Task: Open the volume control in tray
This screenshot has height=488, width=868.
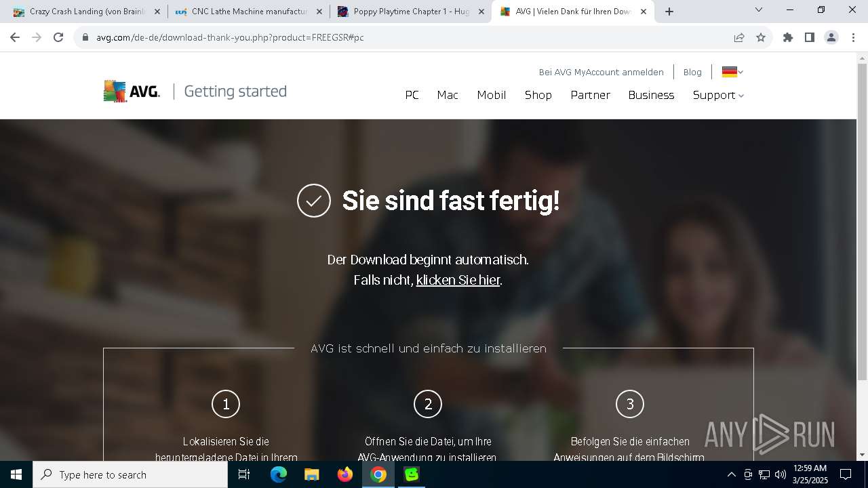Action: pos(780,474)
